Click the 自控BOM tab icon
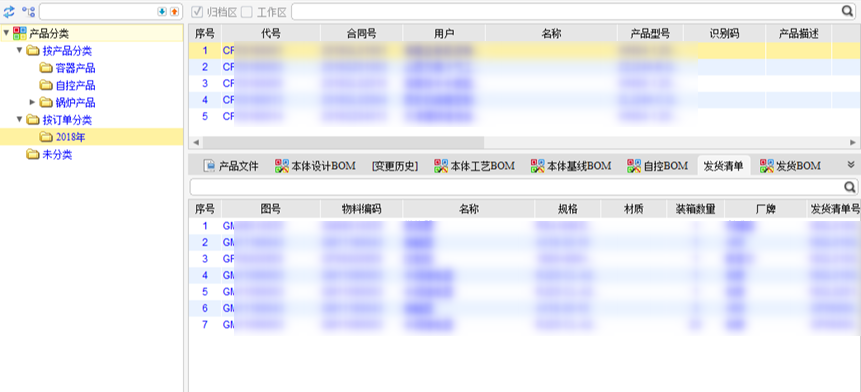The width and height of the screenshot is (861, 392). point(635,166)
